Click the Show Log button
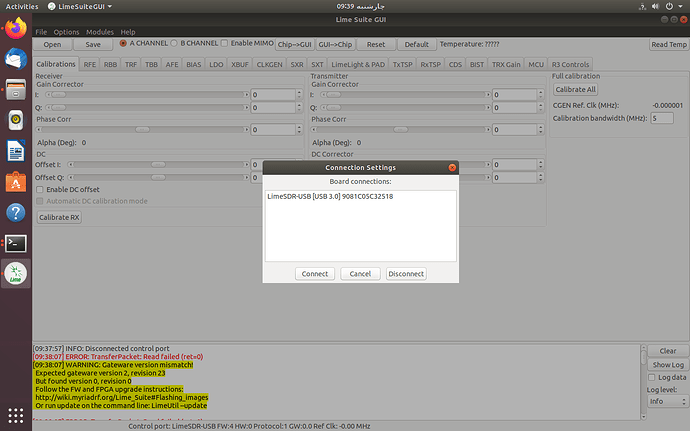The height and width of the screenshot is (431, 690). [668, 365]
